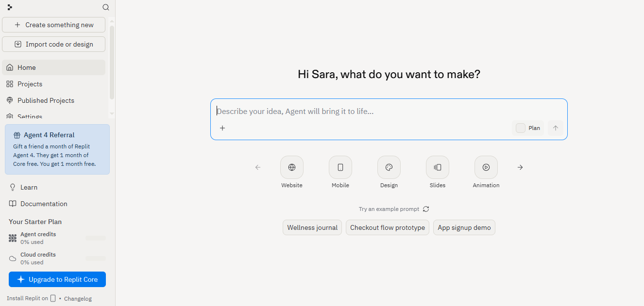Click Upgrade to Replit Core button
The image size is (644, 306).
57,279
